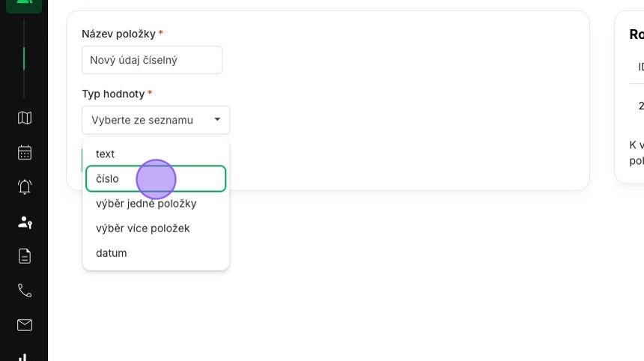Choose 'číslo' option in the list
644x361 pixels.
pyautogui.click(x=108, y=179)
